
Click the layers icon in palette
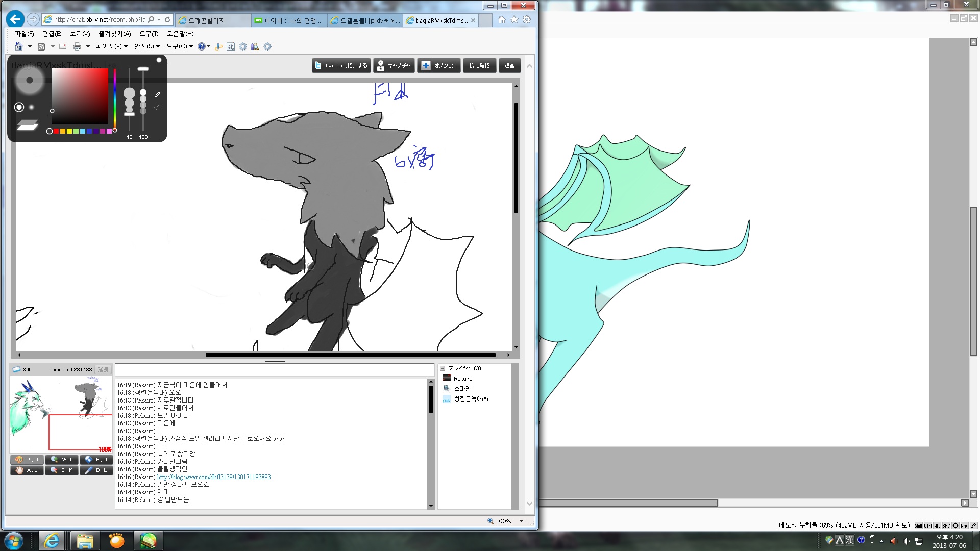[28, 125]
